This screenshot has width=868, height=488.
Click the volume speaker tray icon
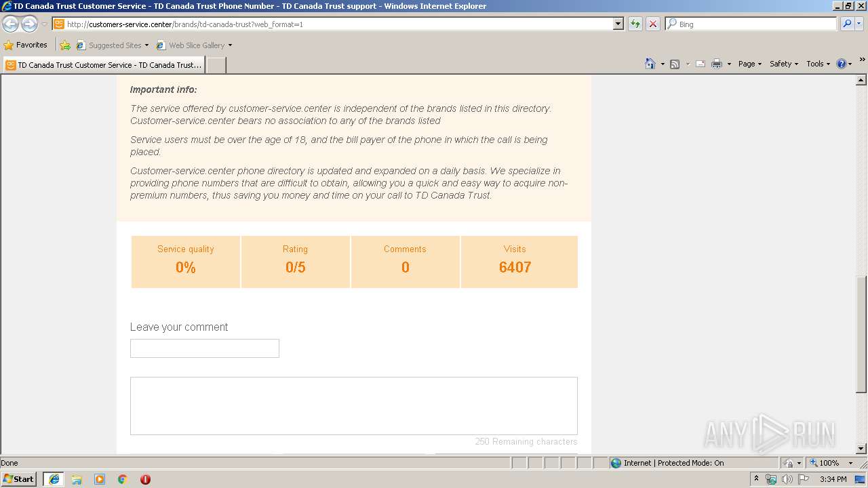[x=787, y=479]
